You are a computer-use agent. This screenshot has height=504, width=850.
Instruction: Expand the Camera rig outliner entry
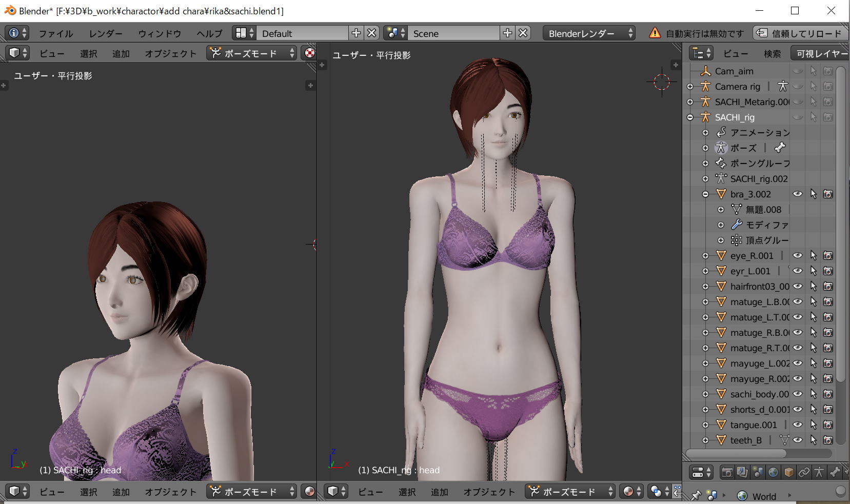[x=690, y=87]
